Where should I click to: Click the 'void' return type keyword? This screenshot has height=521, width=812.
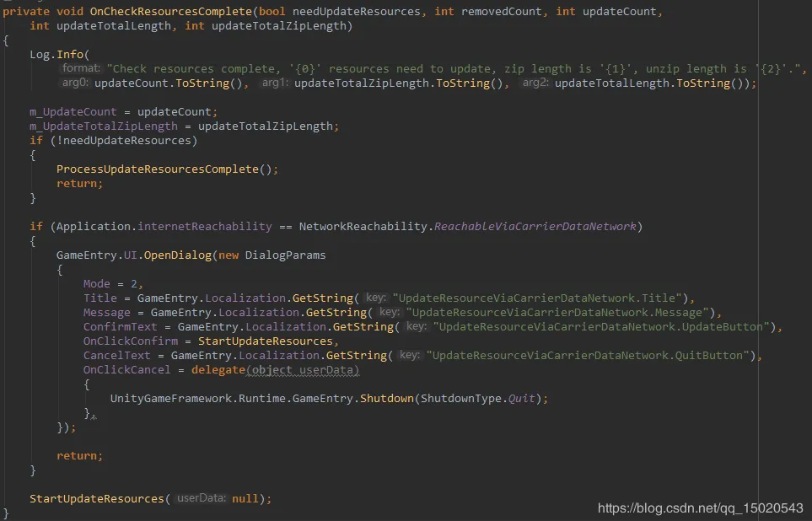point(70,12)
